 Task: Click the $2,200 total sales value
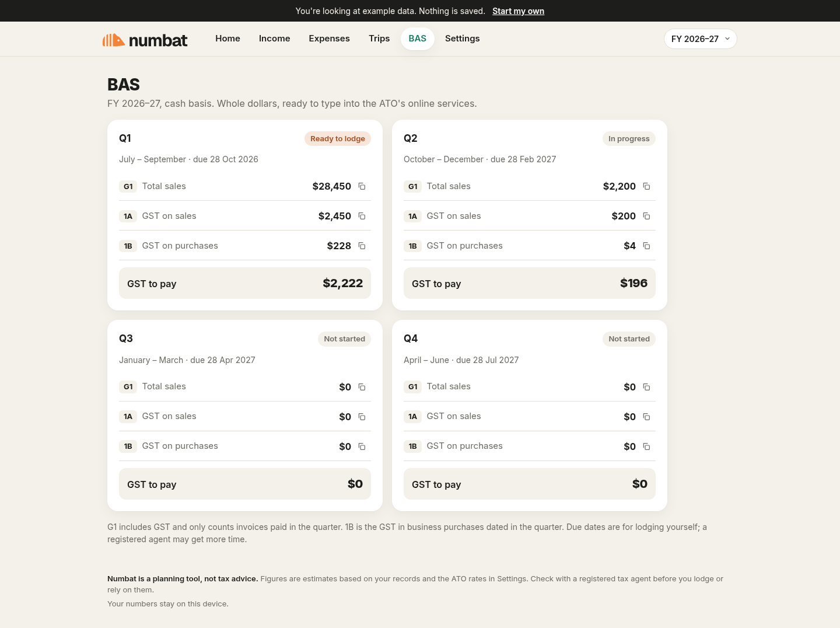point(619,186)
